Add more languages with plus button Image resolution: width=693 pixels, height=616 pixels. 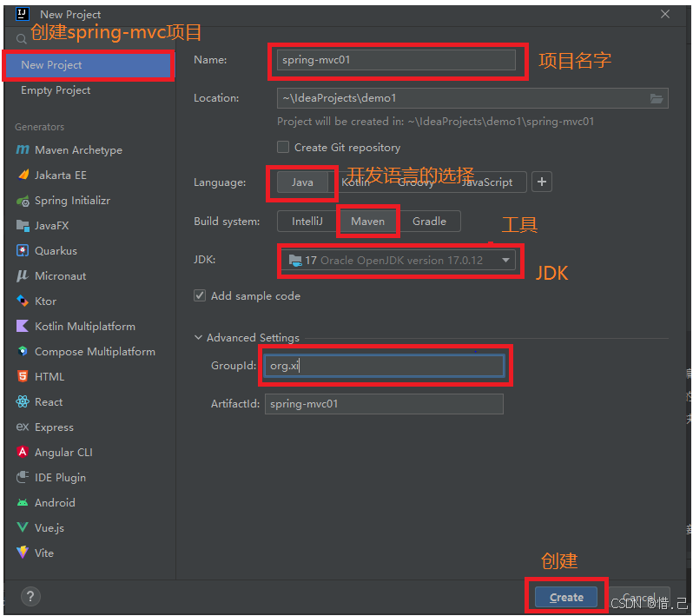coord(542,182)
